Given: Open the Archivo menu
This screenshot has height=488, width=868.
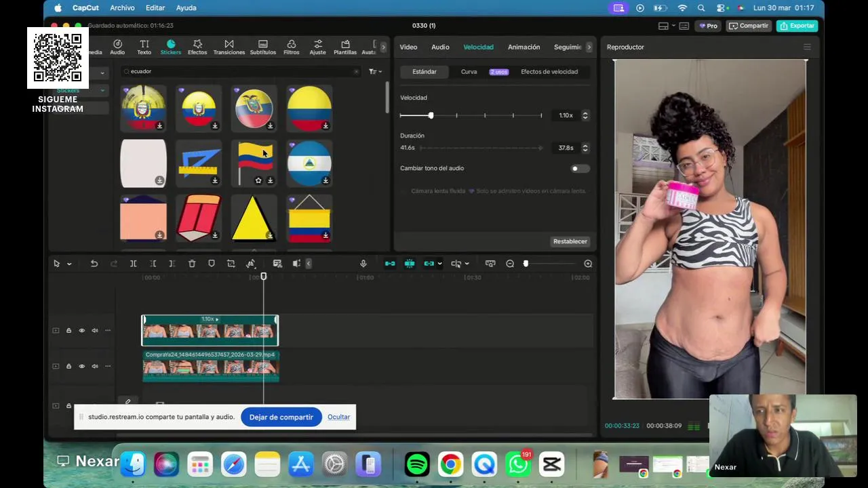Looking at the screenshot, I should pyautogui.click(x=122, y=7).
